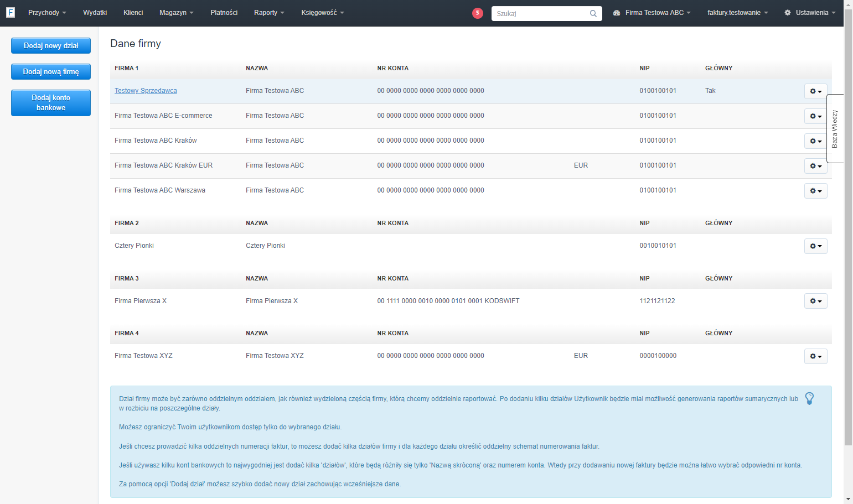Expand the Raporty dropdown menu
The image size is (853, 504).
point(269,13)
